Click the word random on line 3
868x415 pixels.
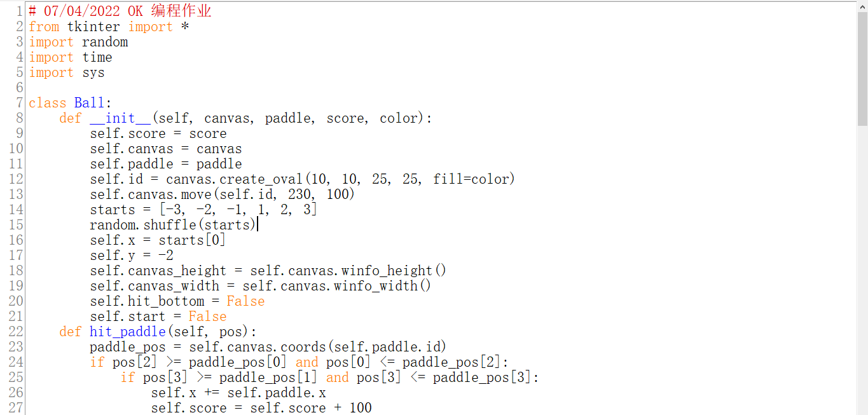(x=105, y=42)
